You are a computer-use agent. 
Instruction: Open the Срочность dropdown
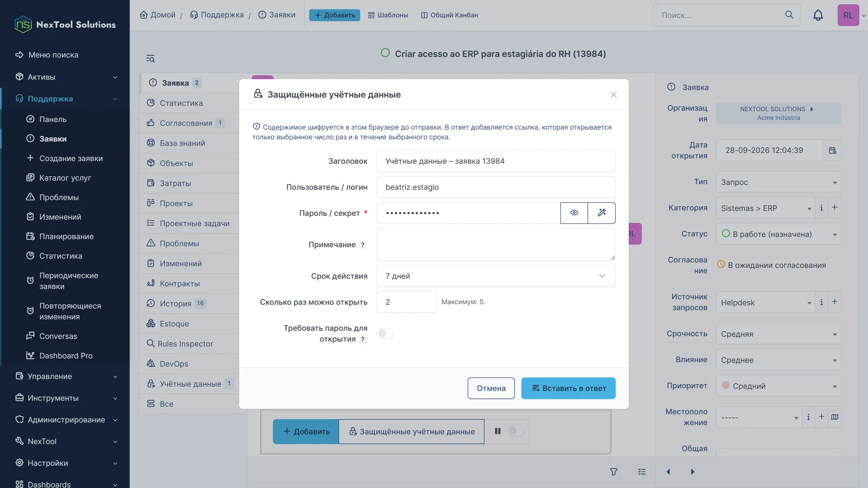778,334
